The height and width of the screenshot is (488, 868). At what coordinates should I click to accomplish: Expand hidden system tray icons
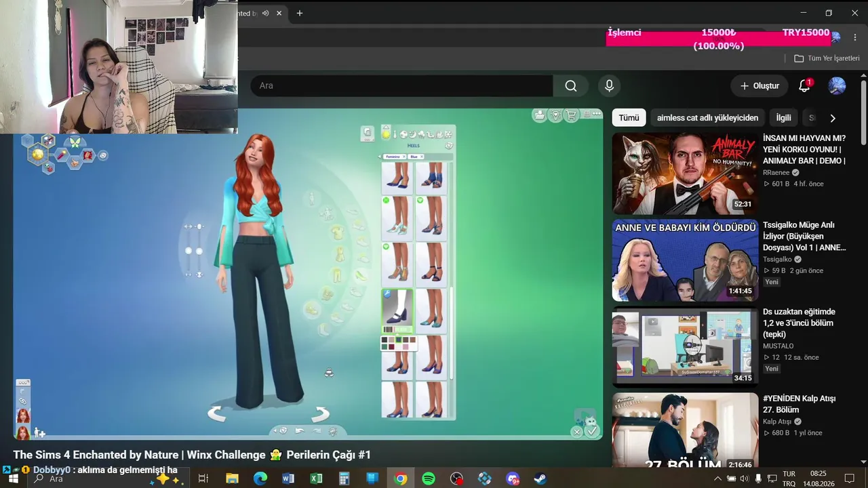tap(717, 479)
